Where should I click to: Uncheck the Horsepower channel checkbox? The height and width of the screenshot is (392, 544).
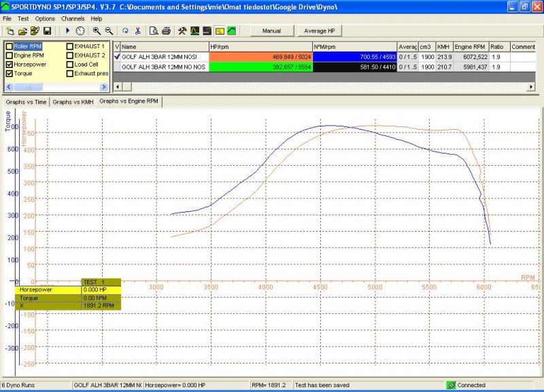(x=10, y=65)
